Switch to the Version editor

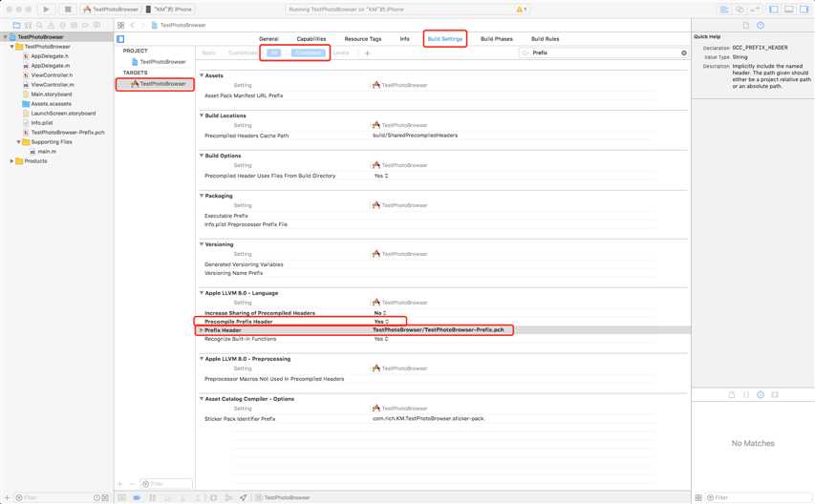(x=755, y=10)
